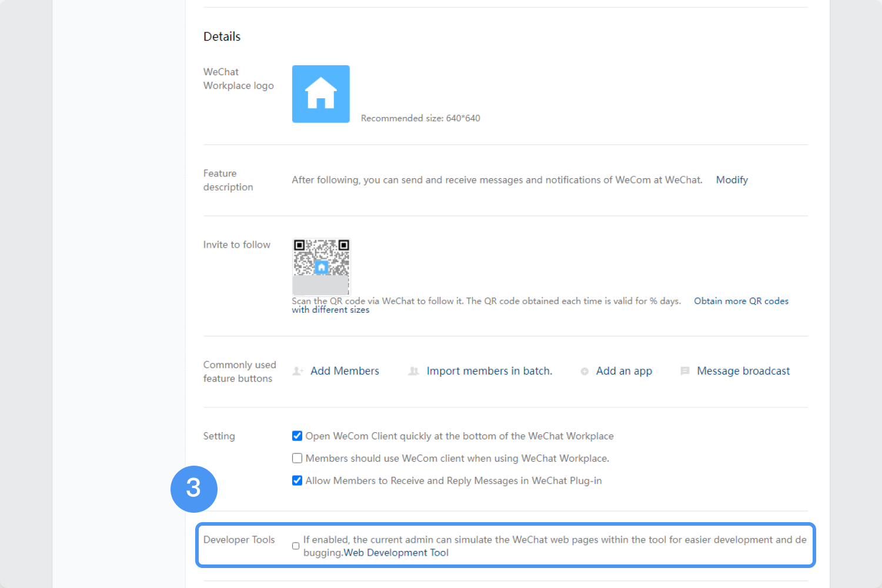The image size is (882, 588).
Task: Uncheck Allow Members to Receive and Reply Messages
Action: 298,480
